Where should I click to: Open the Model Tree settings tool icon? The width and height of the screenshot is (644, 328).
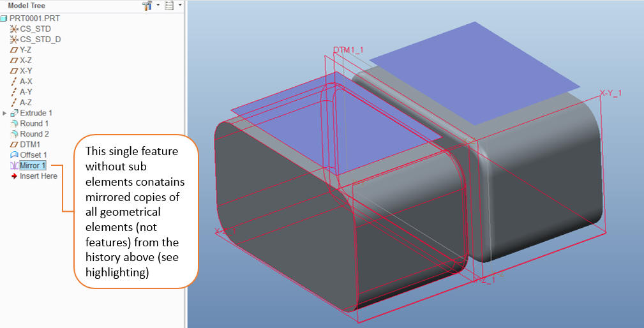147,5
